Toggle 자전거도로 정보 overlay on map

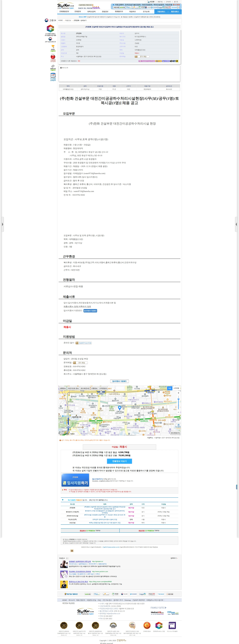pyautogui.click(x=73, y=388)
